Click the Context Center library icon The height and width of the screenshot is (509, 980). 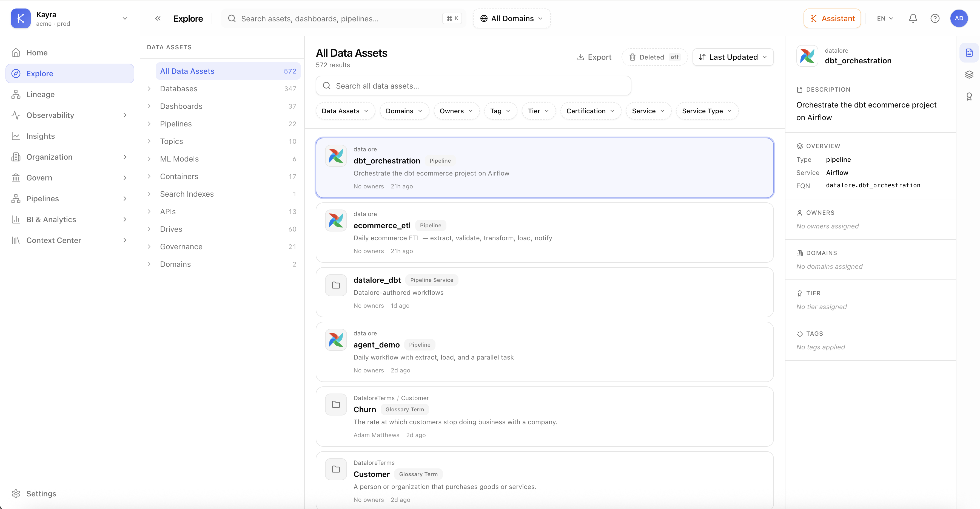tap(16, 240)
